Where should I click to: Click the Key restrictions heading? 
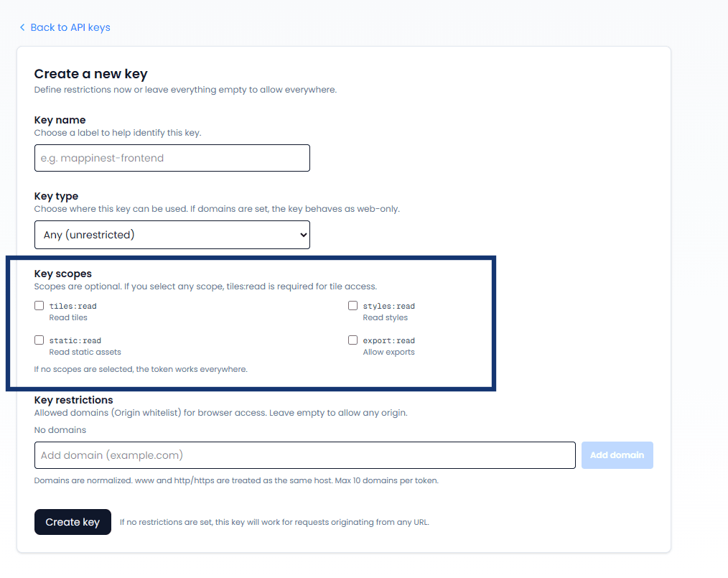[73, 400]
